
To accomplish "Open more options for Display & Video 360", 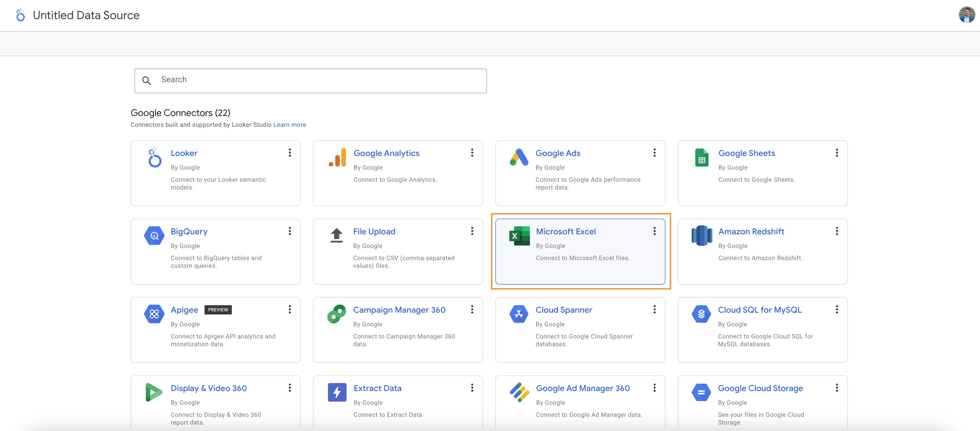I will pos(290,388).
